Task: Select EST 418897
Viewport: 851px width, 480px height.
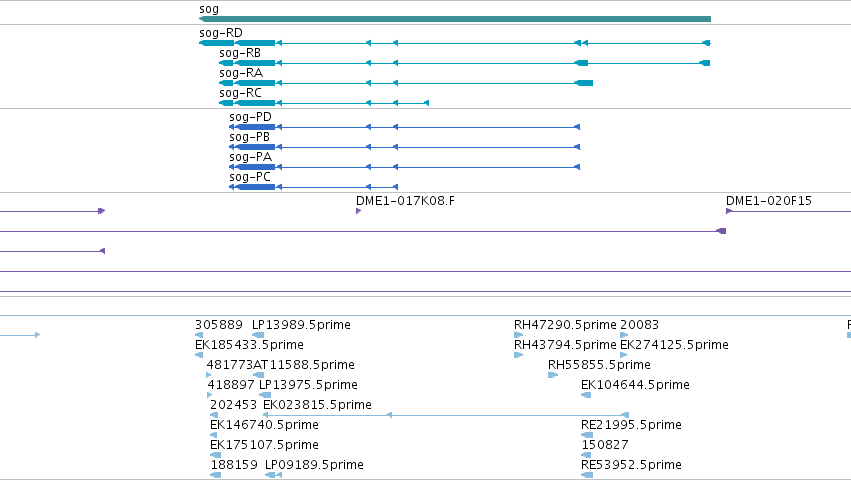Action: 231,385
